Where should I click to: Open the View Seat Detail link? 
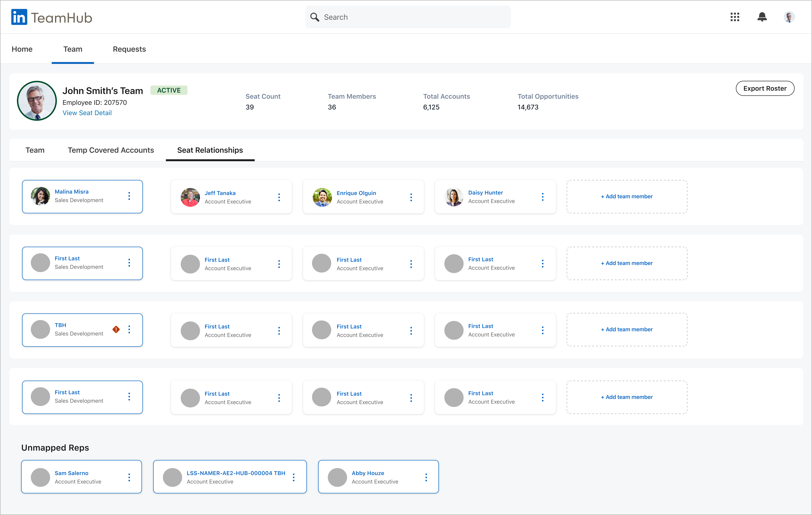(x=87, y=113)
